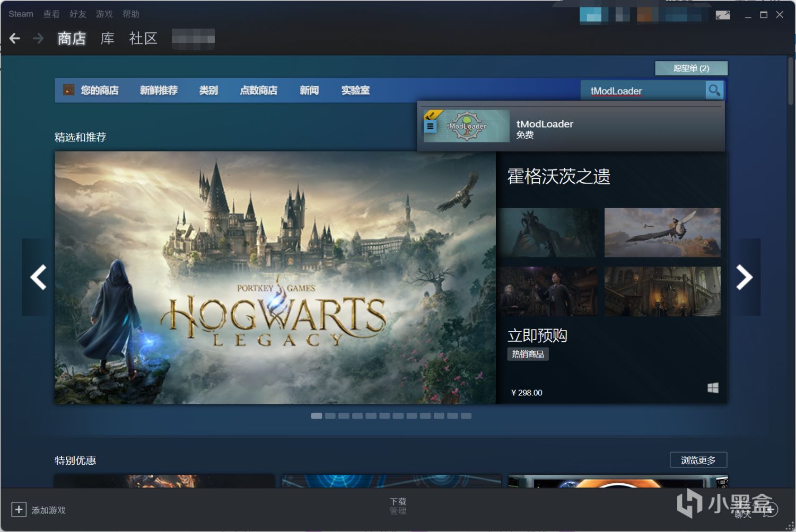The width and height of the screenshot is (796, 532).
Task: Open Steam menu
Action: 21,14
